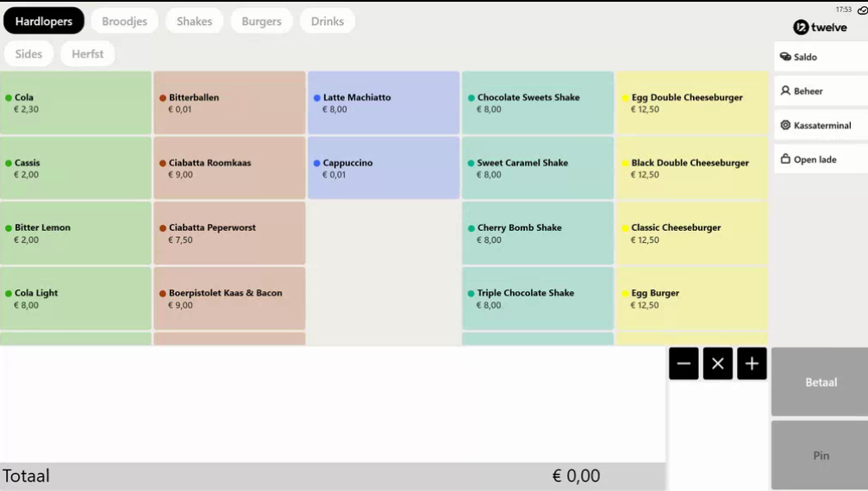Open the Beheer management option
This screenshot has width=868, height=491.
click(820, 90)
